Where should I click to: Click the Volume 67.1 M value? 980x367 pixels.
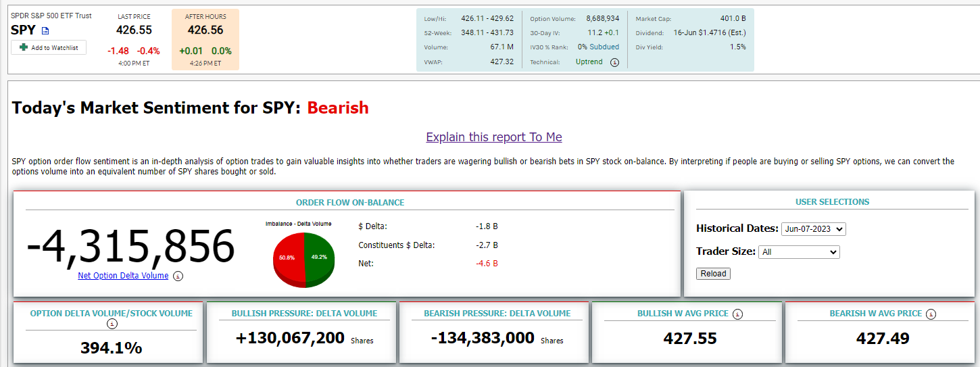[502, 47]
